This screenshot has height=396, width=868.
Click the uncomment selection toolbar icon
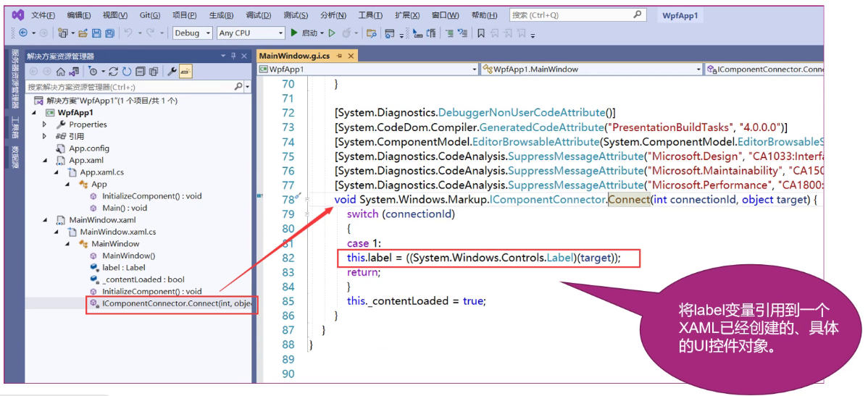coord(463,33)
